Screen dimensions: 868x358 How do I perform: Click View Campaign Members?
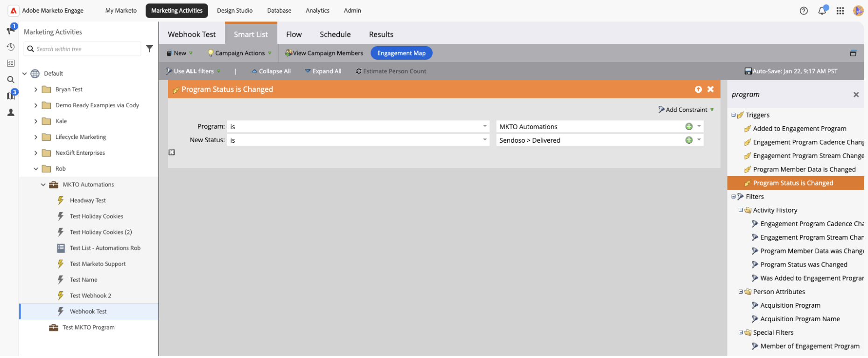coord(324,53)
